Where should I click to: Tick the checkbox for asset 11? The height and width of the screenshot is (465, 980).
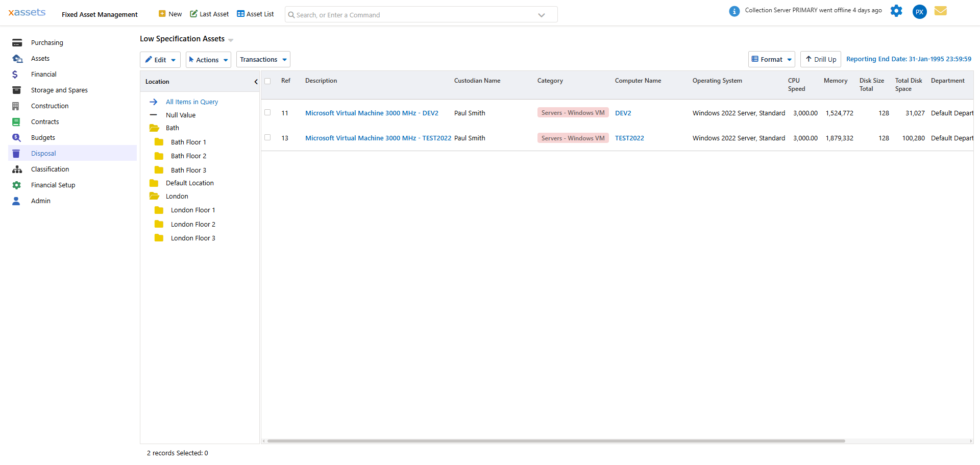[x=267, y=113]
